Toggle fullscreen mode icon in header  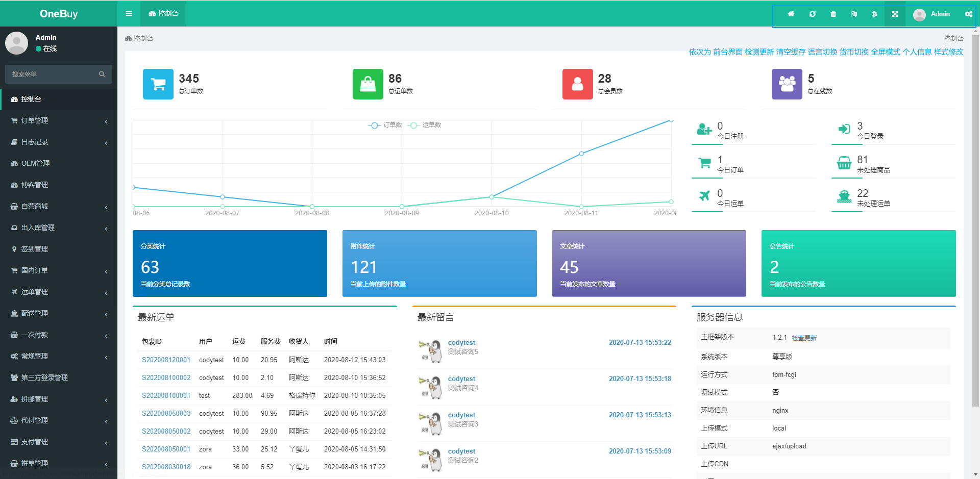(895, 14)
